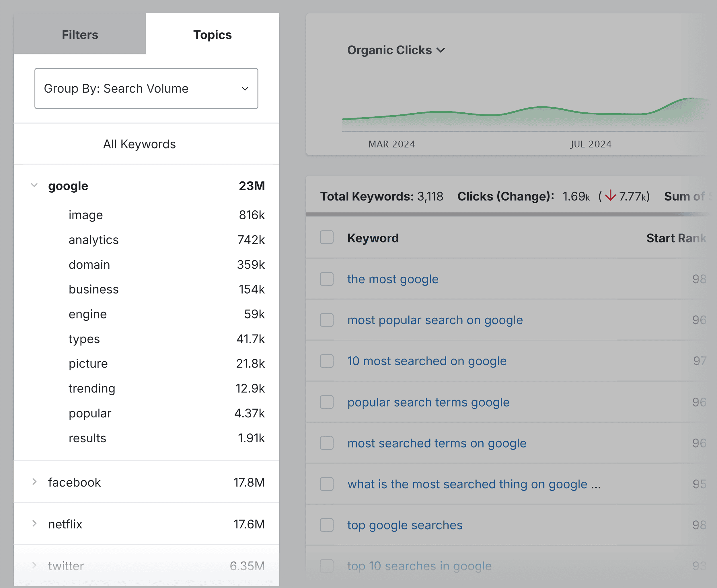Image resolution: width=717 pixels, height=588 pixels.
Task: Open the keyword 'the most google'
Action: (393, 279)
